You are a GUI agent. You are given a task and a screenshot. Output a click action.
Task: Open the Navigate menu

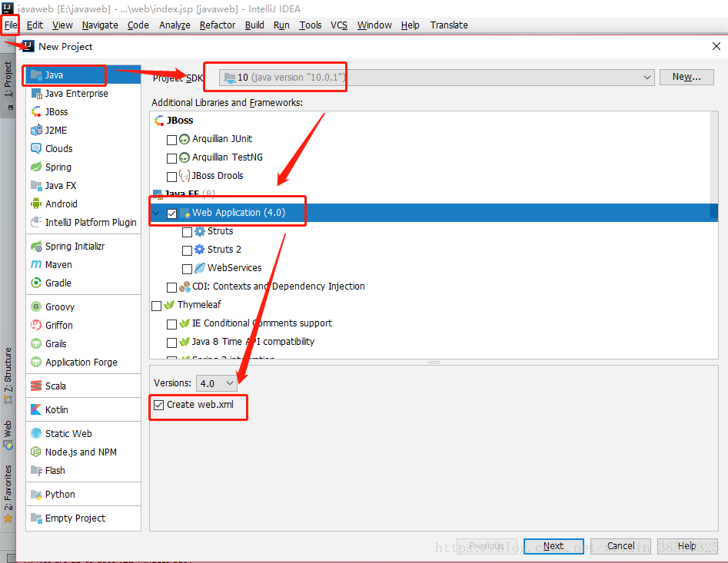tap(100, 25)
